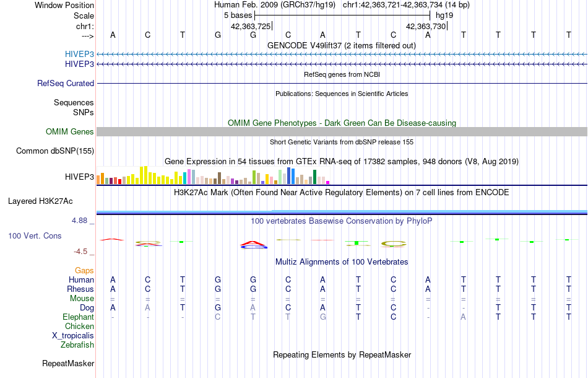The width and height of the screenshot is (588, 378).
Task: Select the Zebrafish alignment row label
Action: click(x=77, y=345)
